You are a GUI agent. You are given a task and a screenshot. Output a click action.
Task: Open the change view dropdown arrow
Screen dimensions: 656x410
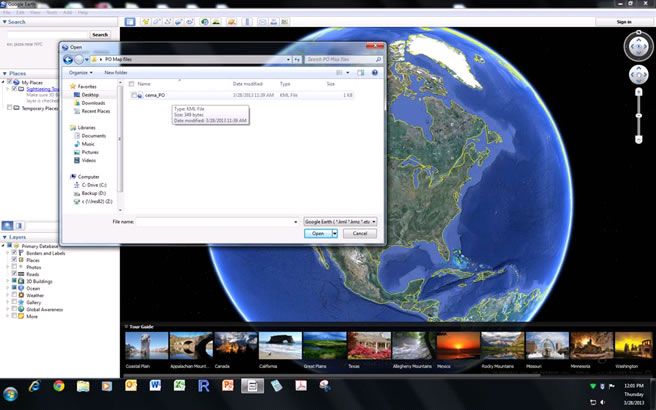click(347, 73)
